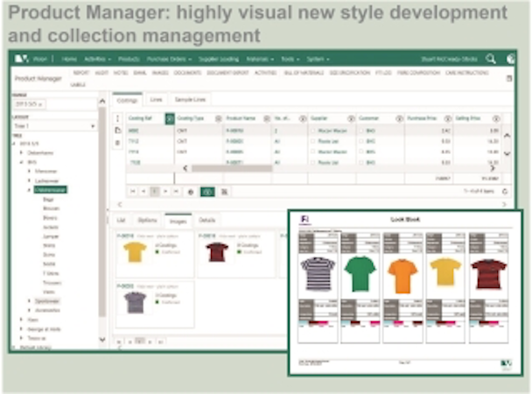Tick the supplier checkbox in the second costing row
Screen dimensions: 532x394
click(x=313, y=141)
